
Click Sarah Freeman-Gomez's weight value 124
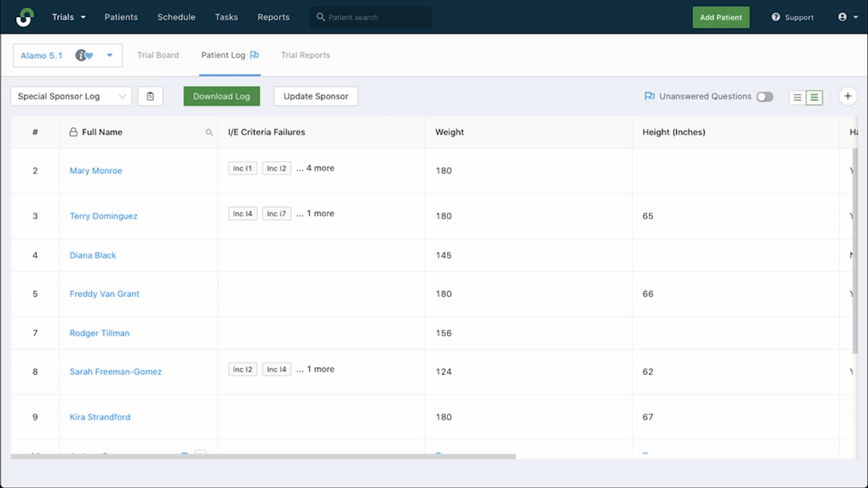443,372
